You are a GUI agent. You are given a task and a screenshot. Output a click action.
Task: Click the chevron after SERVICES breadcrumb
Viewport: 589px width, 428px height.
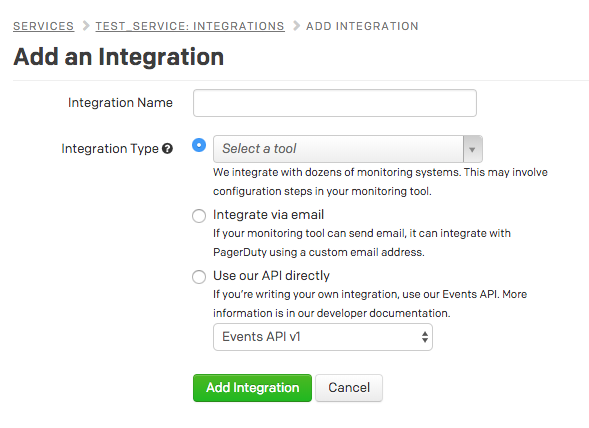tap(86, 26)
